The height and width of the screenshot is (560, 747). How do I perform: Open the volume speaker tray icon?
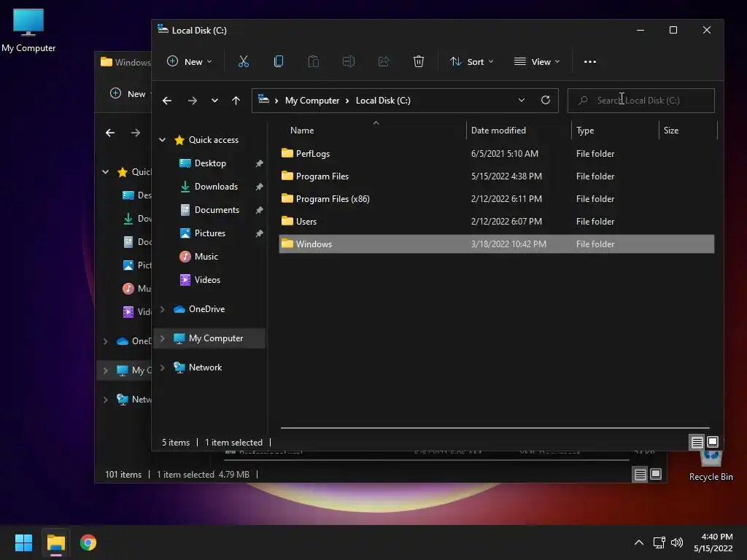676,542
